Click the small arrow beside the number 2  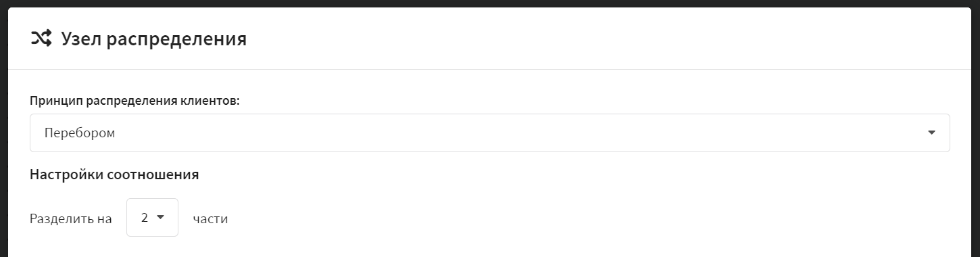(x=161, y=217)
